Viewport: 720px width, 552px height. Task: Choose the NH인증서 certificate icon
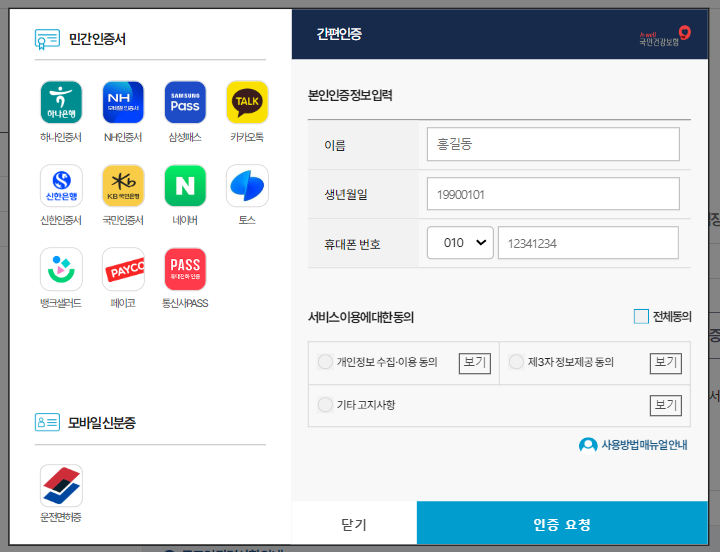123,102
